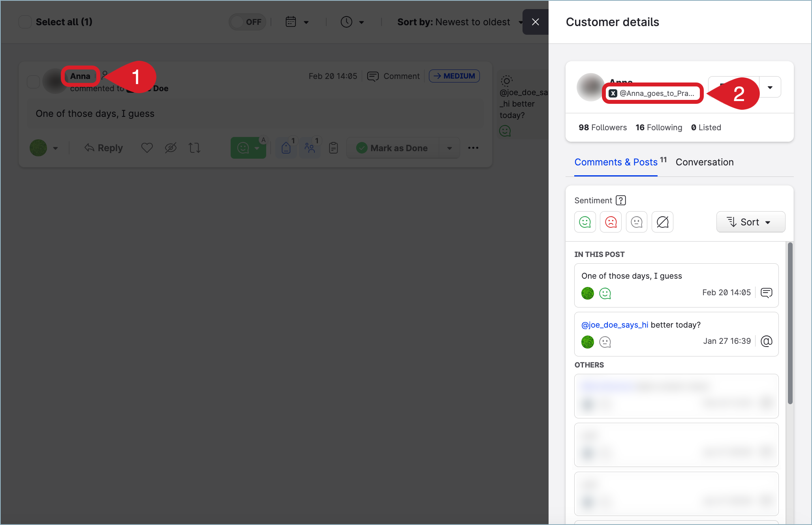Open assigned users via the people icon
Image resolution: width=812 pixels, height=525 pixels.
pos(310,148)
